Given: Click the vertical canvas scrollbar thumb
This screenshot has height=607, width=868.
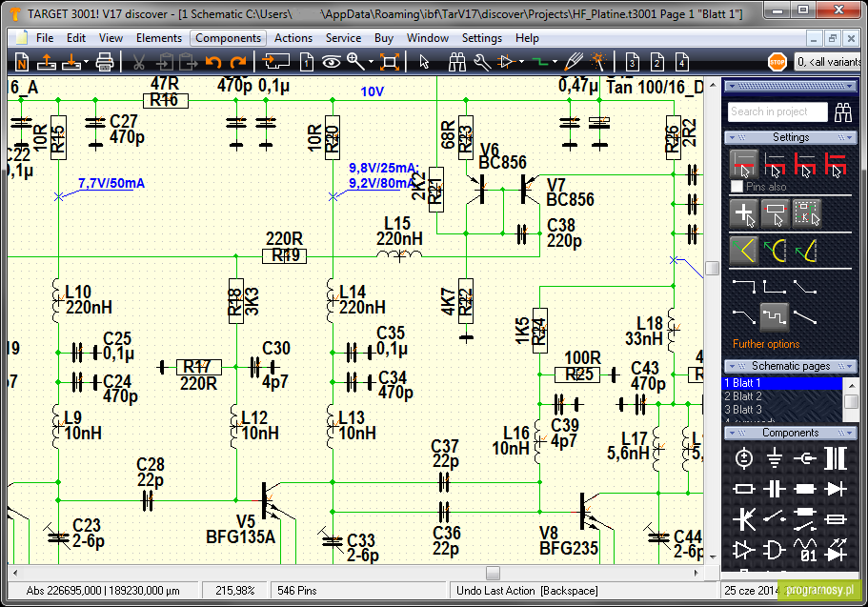Looking at the screenshot, I should click(713, 268).
